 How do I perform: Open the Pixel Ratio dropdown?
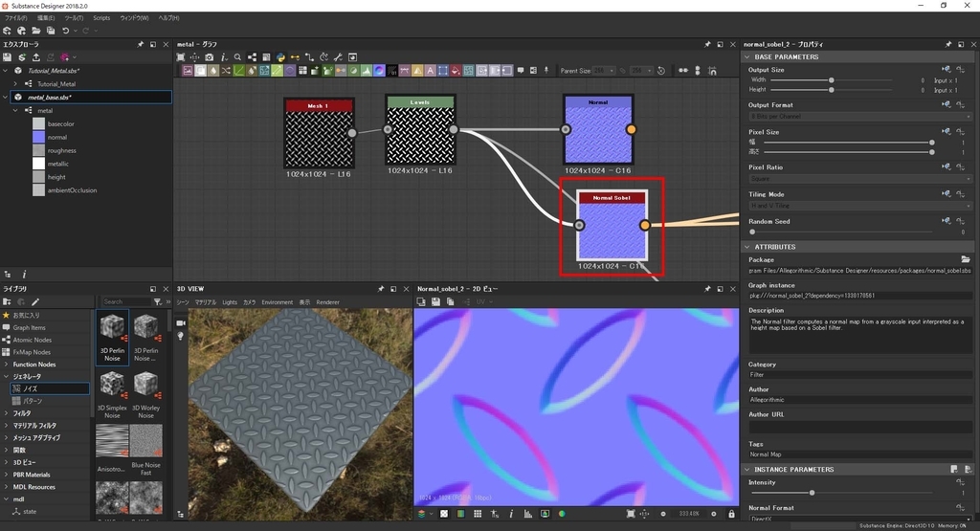click(x=860, y=179)
